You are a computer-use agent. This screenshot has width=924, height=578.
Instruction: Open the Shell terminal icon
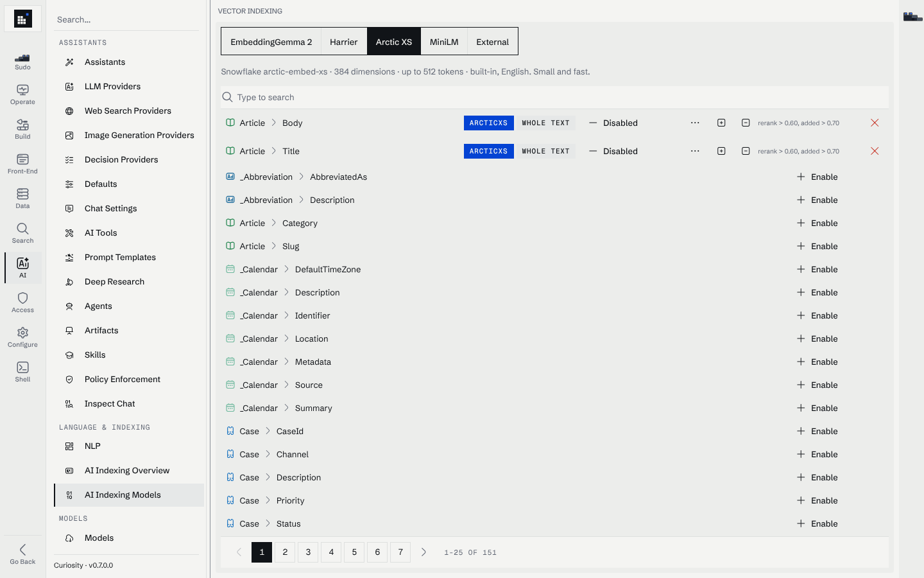point(22,372)
